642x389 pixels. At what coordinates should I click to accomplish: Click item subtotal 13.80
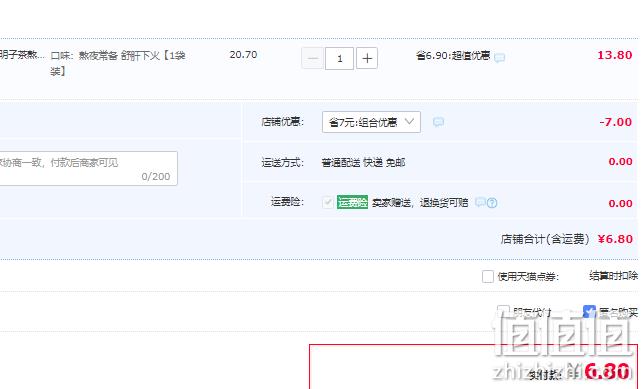tap(615, 55)
